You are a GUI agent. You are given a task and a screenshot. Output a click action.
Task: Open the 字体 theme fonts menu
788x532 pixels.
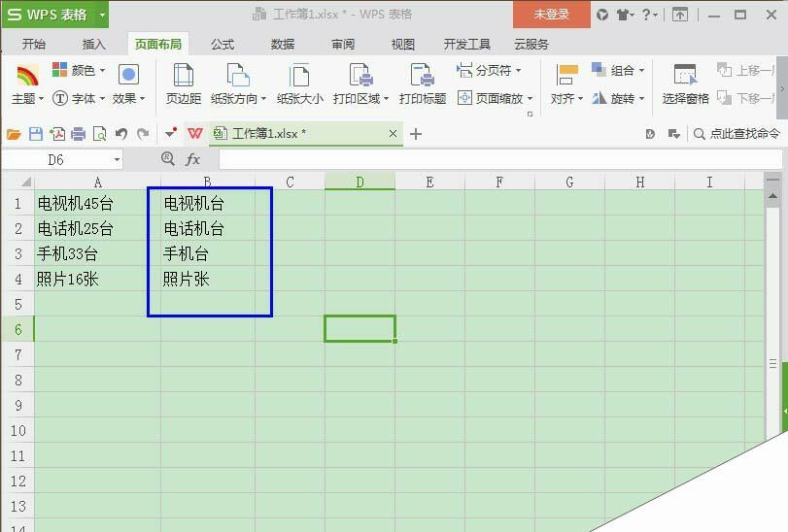point(79,98)
